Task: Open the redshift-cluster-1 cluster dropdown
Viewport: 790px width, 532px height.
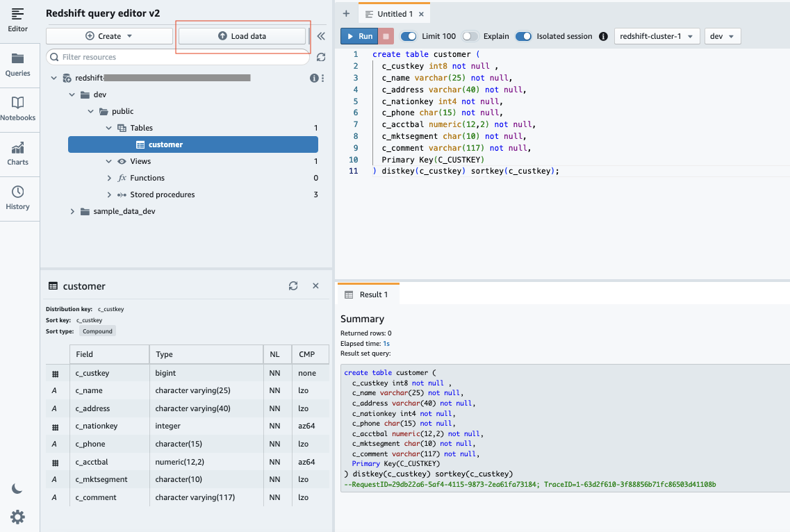Action: click(x=657, y=36)
